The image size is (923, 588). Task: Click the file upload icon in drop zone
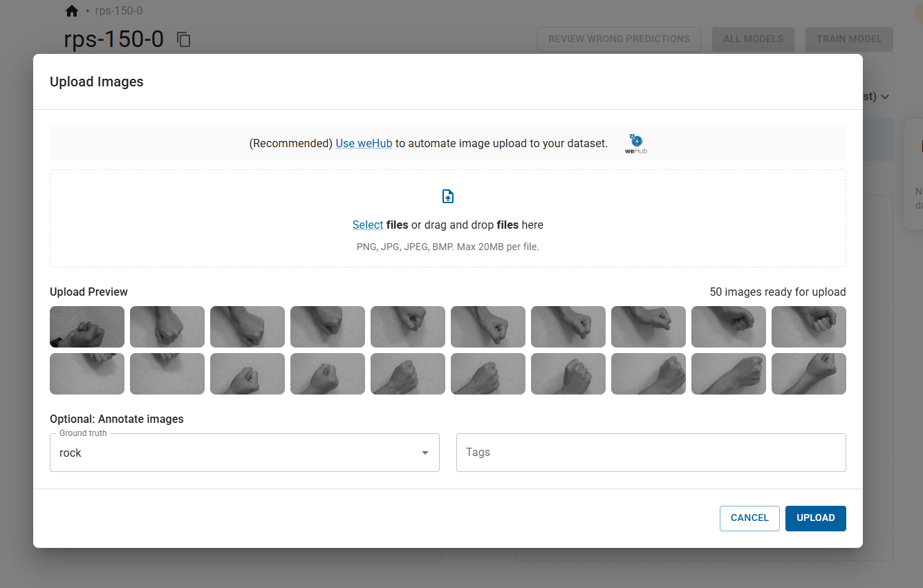448,197
